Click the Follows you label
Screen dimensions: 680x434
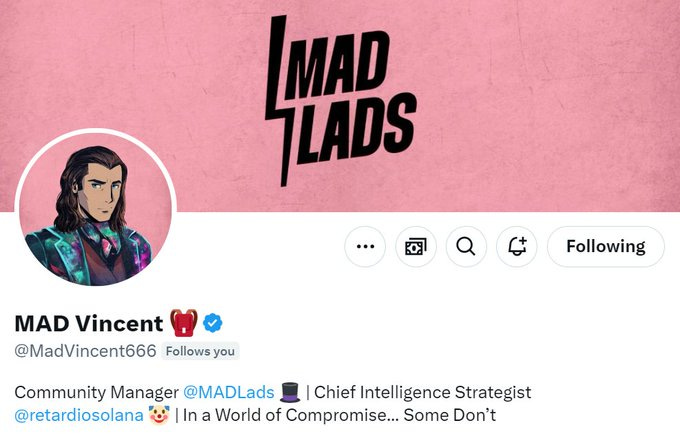coord(200,351)
